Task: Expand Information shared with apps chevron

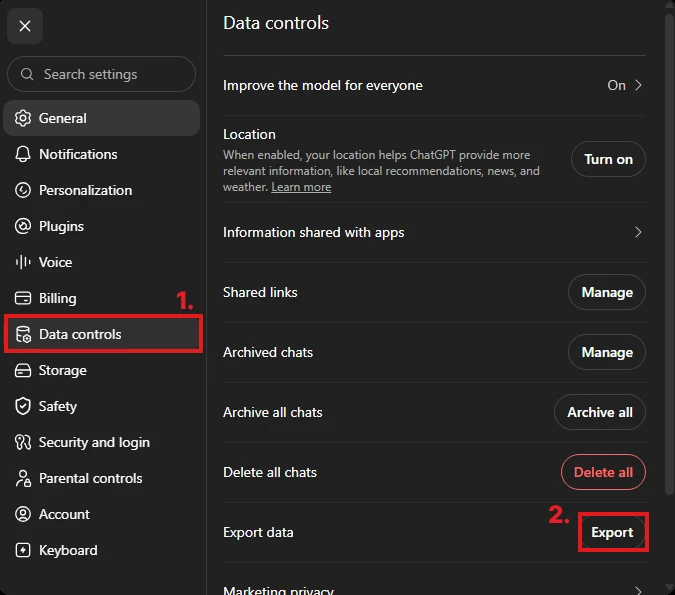Action: [x=638, y=232]
